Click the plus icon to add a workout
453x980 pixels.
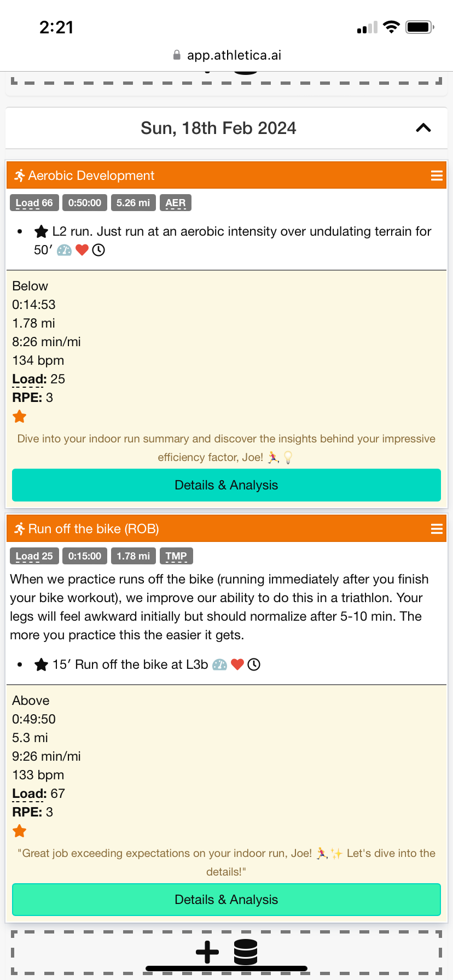tap(207, 952)
